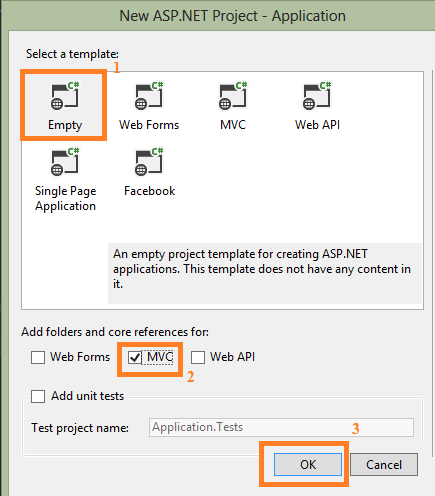Confirm the dialog with OK

pyautogui.click(x=308, y=464)
